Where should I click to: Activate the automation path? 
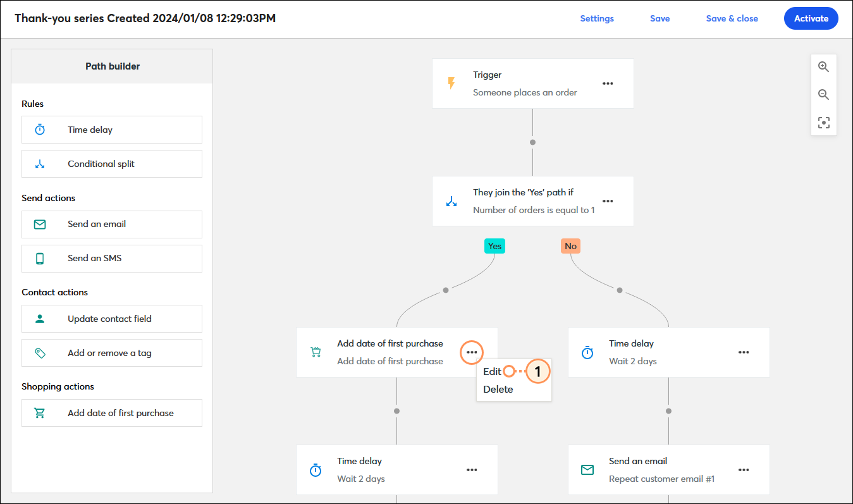811,18
